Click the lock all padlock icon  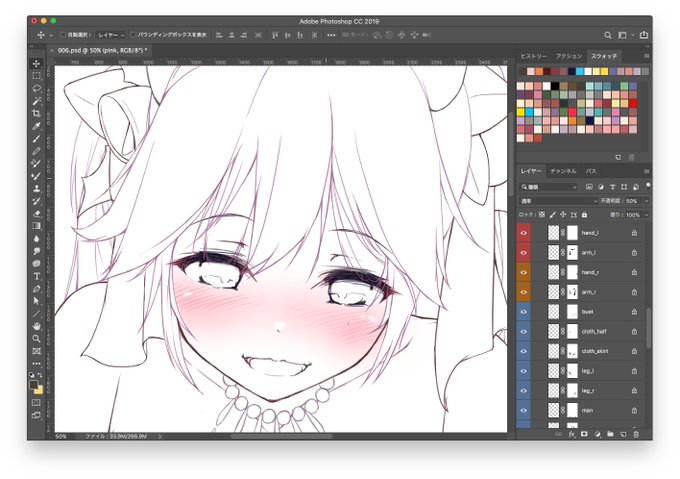pos(584,215)
